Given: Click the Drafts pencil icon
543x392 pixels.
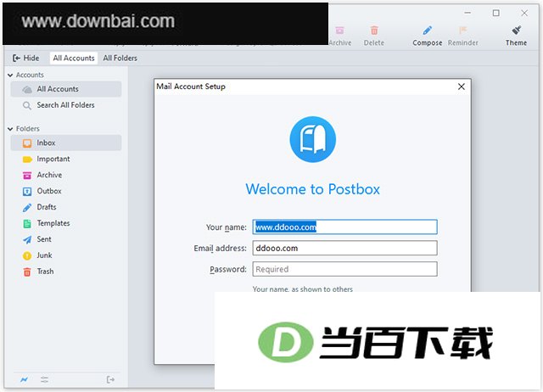Looking at the screenshot, I should [27, 207].
